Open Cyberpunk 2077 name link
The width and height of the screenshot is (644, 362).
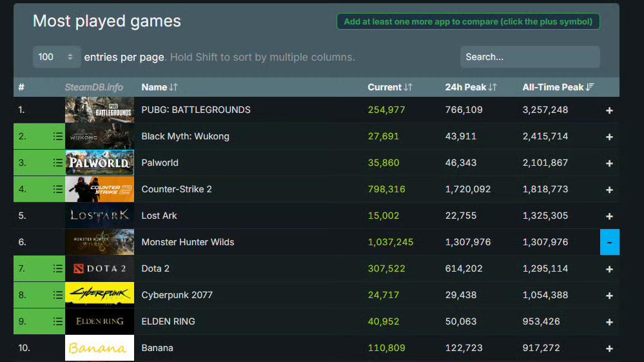click(177, 295)
